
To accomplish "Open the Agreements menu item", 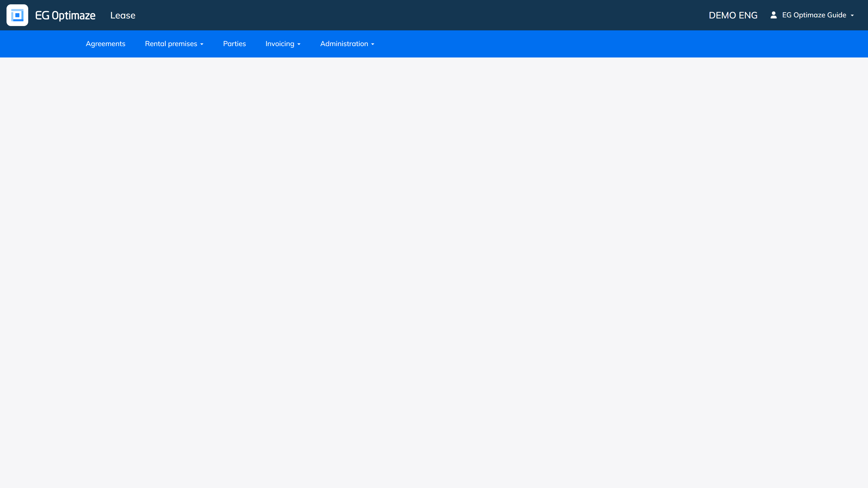I will [x=106, y=44].
